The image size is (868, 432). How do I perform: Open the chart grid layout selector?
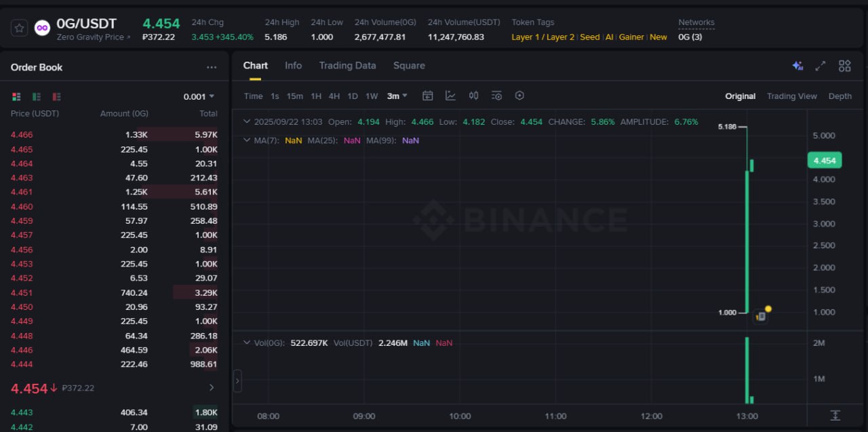(844, 66)
